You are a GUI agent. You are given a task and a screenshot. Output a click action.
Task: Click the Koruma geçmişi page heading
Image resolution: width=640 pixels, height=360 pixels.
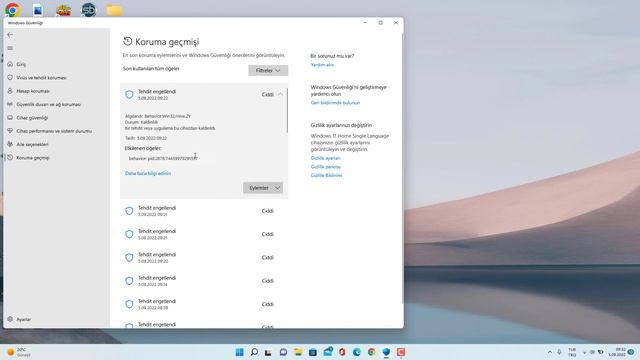click(167, 42)
